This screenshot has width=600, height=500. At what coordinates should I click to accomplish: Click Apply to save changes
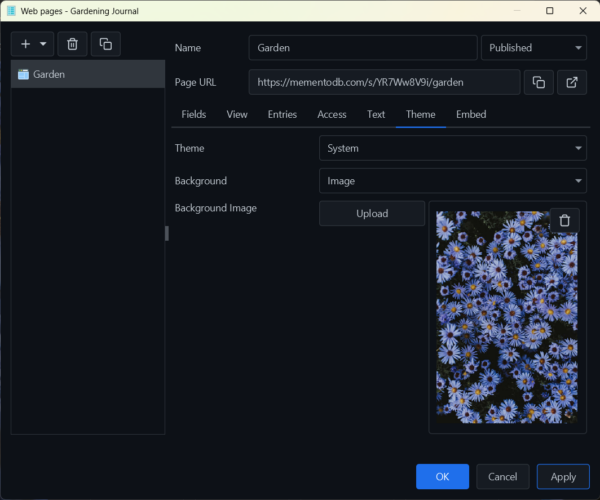coord(563,477)
